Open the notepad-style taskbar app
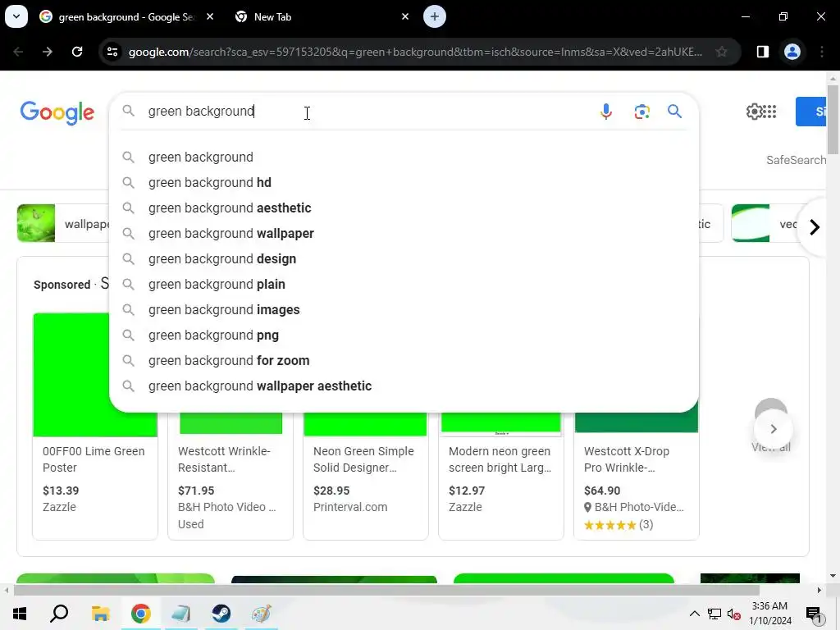840x630 pixels. click(x=180, y=614)
